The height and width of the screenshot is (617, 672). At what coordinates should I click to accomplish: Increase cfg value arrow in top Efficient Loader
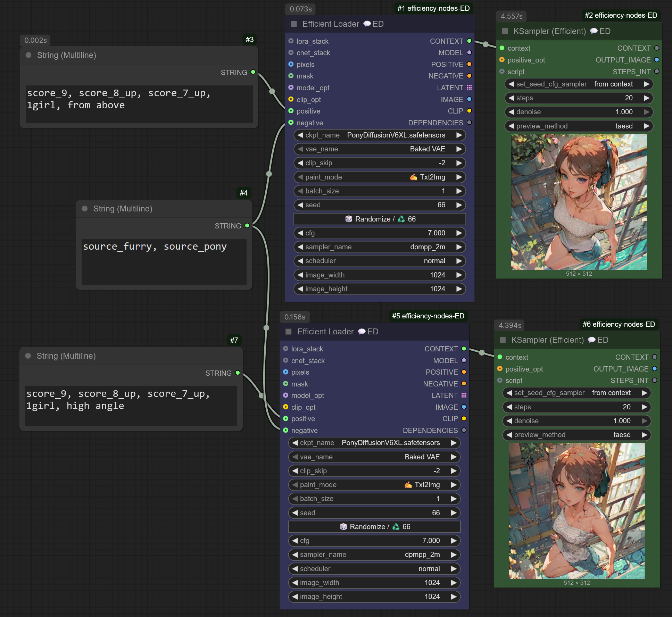pos(459,233)
